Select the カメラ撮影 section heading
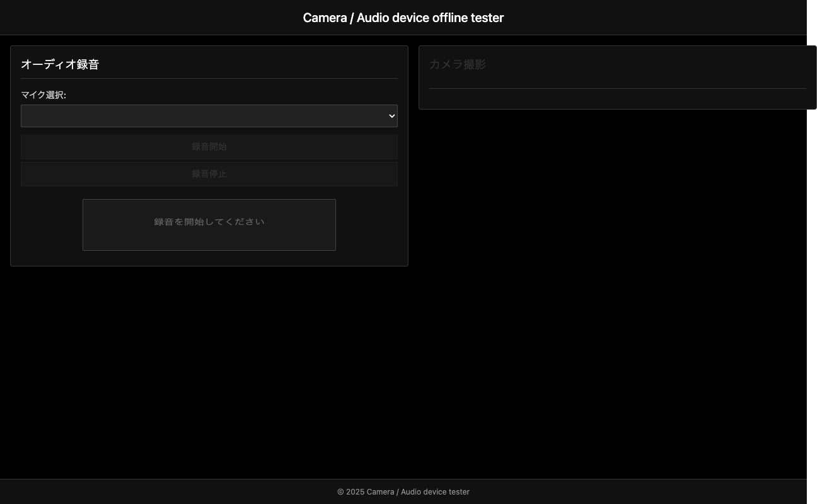Image resolution: width=827 pixels, height=504 pixels. pos(458,64)
